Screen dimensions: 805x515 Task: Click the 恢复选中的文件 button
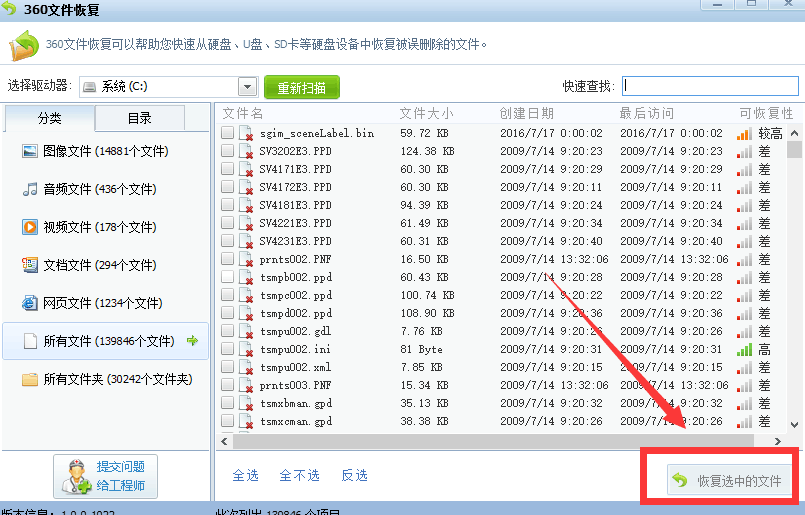[729, 481]
